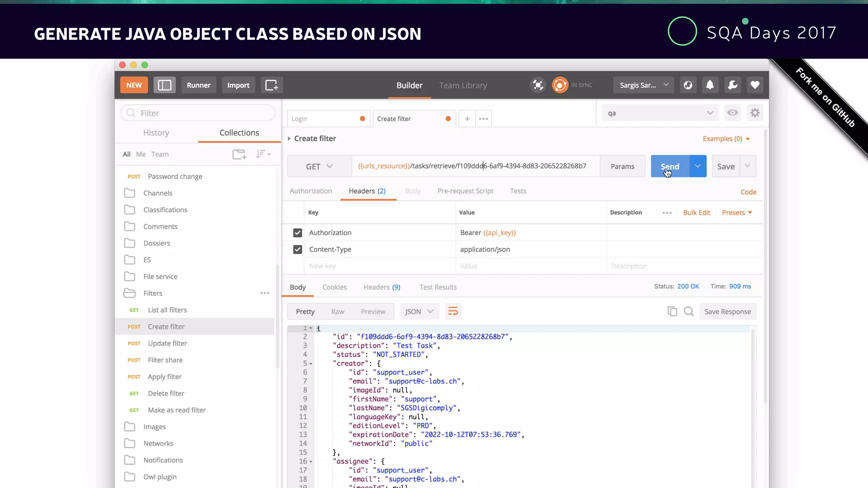Show response Cookies tab
Viewport: 868px width, 488px height.
[x=334, y=287]
